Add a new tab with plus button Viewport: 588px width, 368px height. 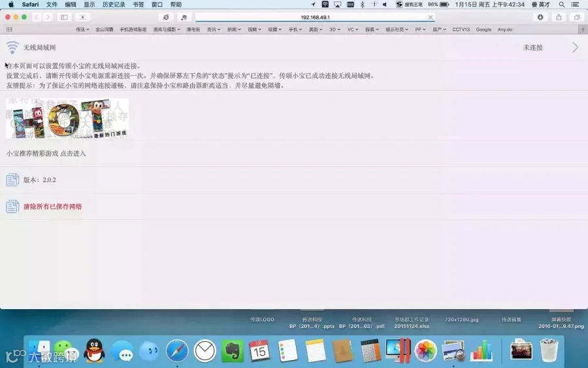(x=583, y=29)
